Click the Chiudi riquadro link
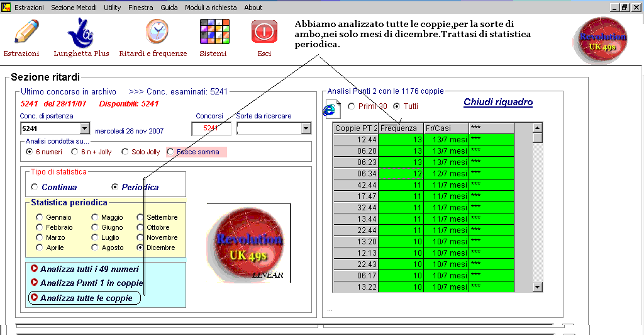The width and height of the screenshot is (644, 335). tap(498, 102)
